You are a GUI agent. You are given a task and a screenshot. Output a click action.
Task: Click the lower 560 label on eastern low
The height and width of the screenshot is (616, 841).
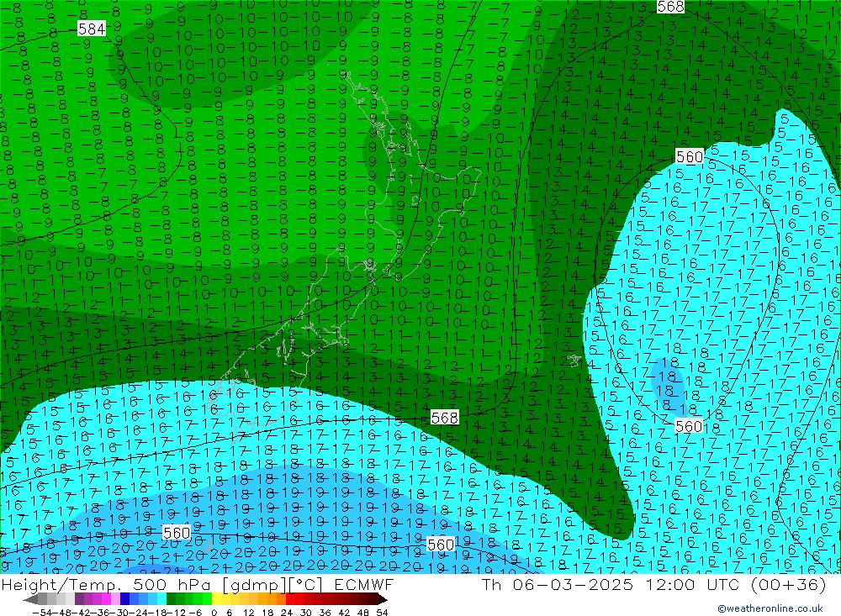[689, 426]
